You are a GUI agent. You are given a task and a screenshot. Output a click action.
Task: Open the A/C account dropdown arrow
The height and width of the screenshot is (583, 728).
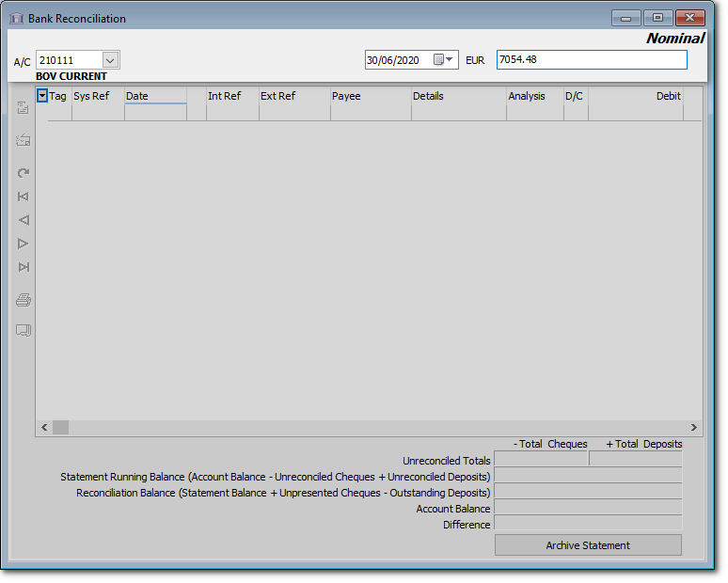tap(110, 60)
